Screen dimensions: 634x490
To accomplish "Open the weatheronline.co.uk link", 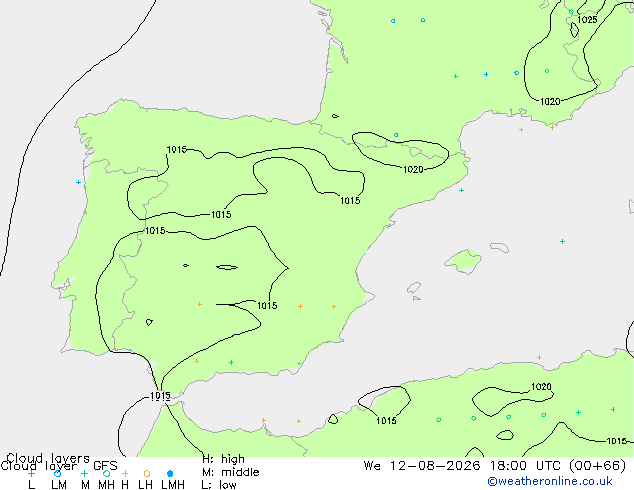I will (x=550, y=481).
